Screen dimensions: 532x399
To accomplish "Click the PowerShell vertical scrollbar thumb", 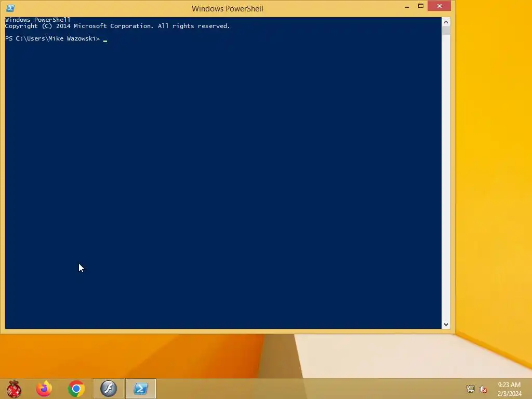I will [446, 31].
